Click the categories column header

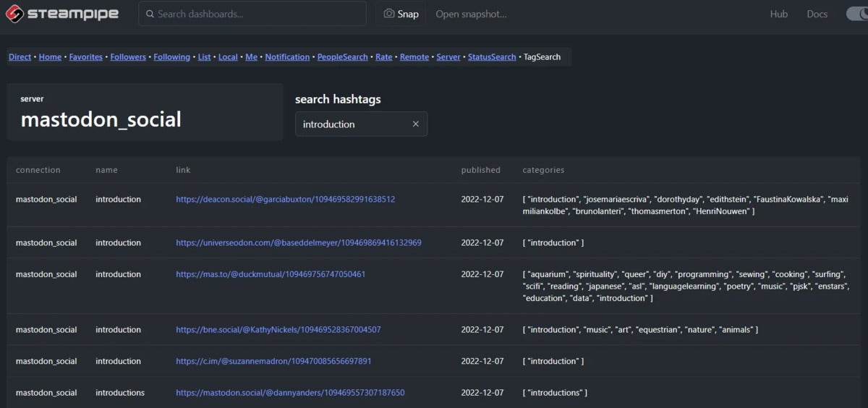tap(543, 170)
